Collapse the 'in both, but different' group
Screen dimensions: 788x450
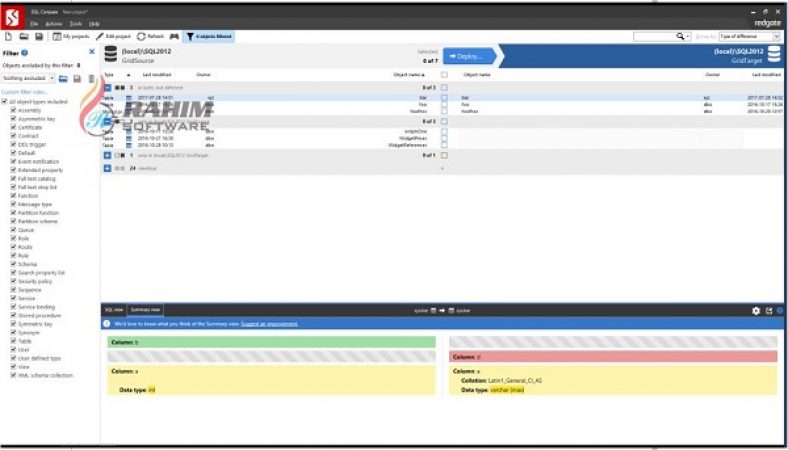click(107, 87)
